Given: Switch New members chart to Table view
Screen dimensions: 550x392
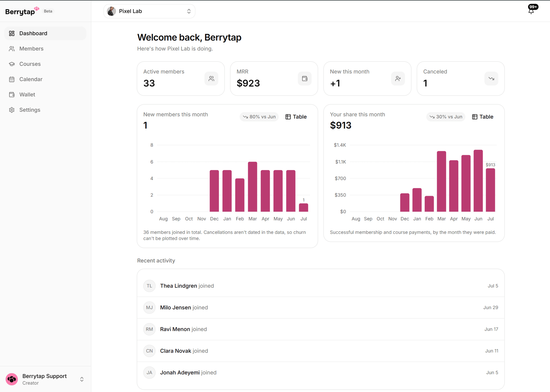Looking at the screenshot, I should click(x=296, y=117).
